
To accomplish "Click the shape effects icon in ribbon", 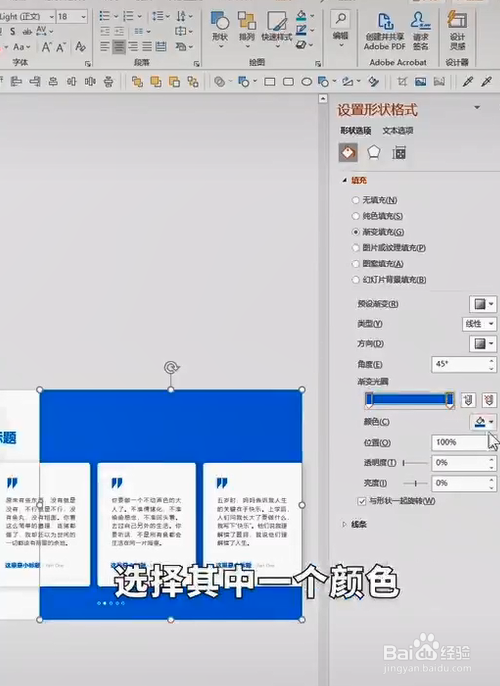I will [301, 44].
